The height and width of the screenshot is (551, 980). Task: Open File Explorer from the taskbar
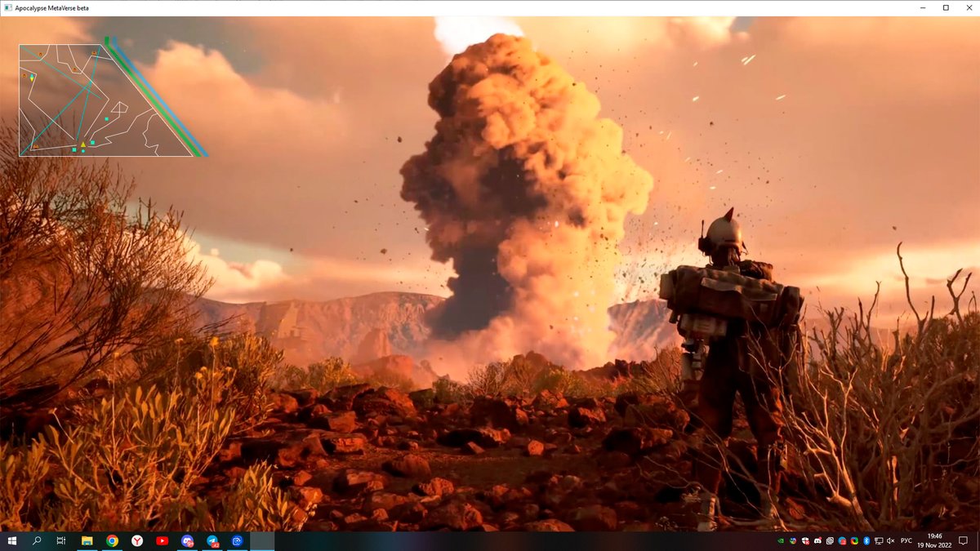87,540
